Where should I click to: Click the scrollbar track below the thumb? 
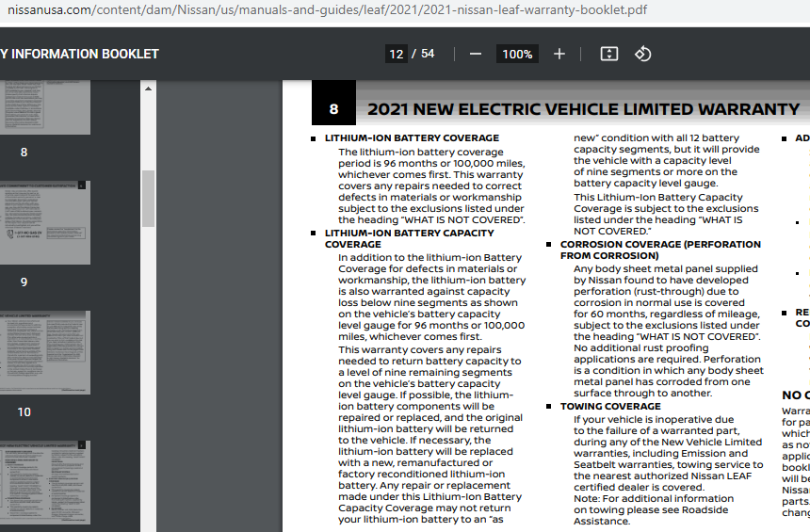[148, 377]
